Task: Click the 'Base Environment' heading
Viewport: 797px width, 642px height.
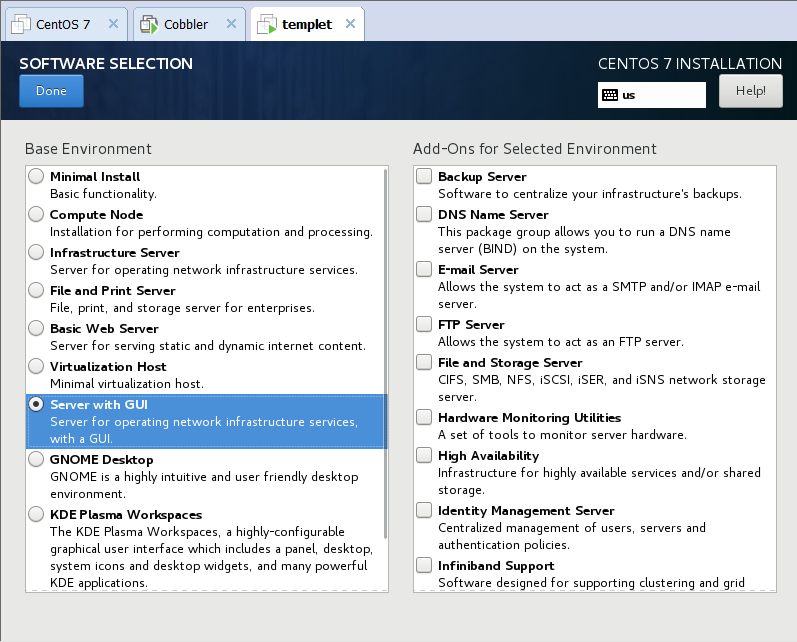Action: [x=88, y=149]
